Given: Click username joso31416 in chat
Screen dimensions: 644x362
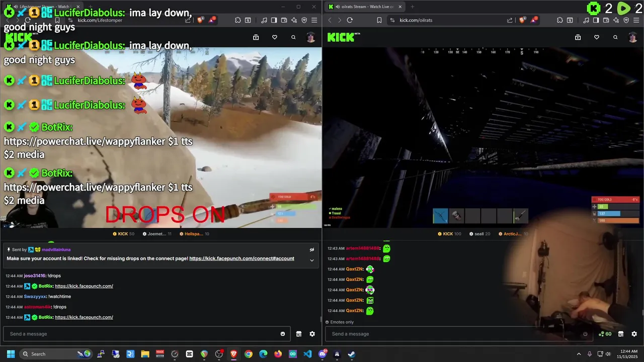Looking at the screenshot, I should point(35,276).
